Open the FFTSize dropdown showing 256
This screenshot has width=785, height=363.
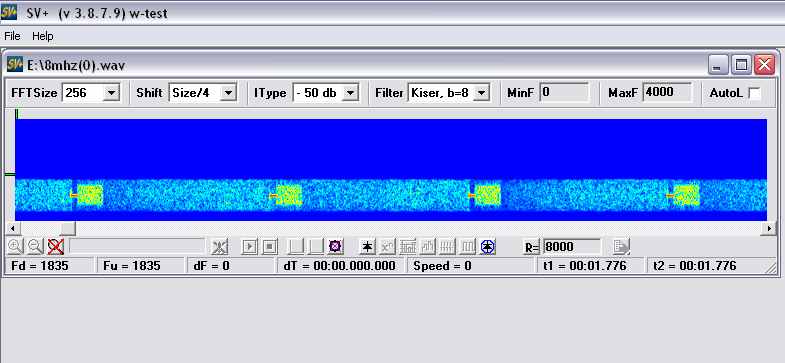111,93
